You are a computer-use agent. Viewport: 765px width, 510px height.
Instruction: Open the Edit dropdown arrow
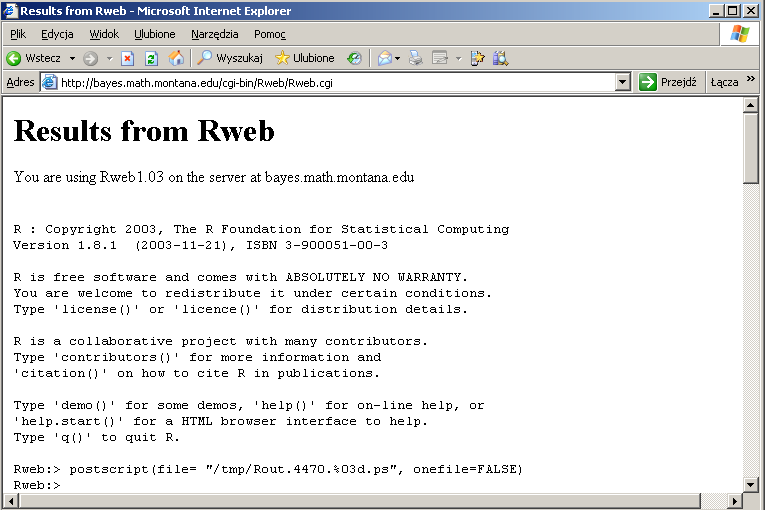tap(458, 59)
